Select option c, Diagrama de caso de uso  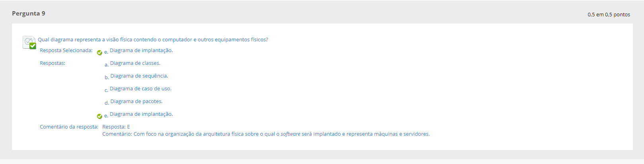click(141, 89)
